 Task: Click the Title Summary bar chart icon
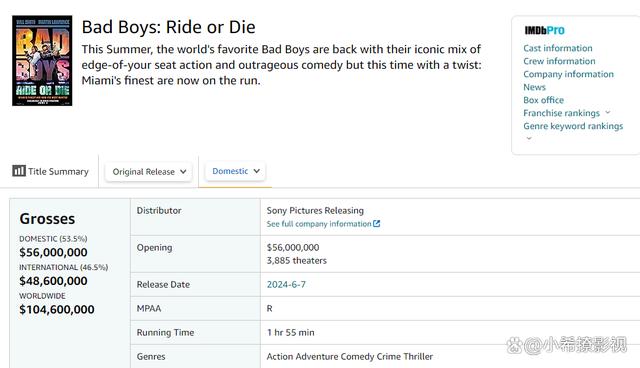click(x=19, y=171)
